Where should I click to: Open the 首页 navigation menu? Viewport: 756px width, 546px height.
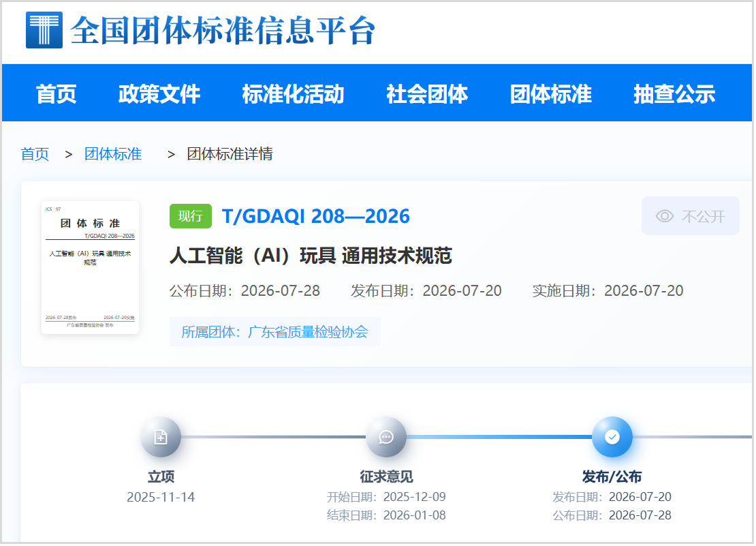coord(57,93)
